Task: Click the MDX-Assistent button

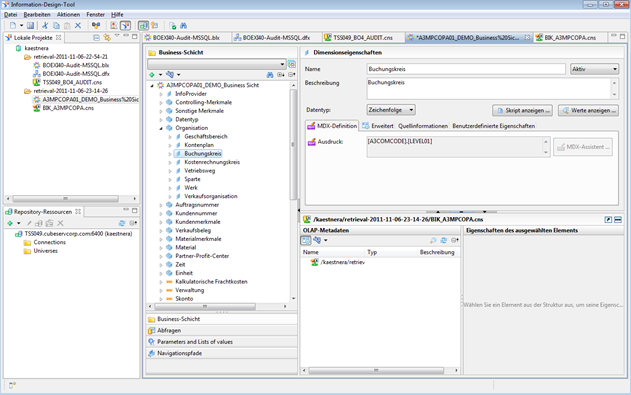Action: [x=583, y=147]
